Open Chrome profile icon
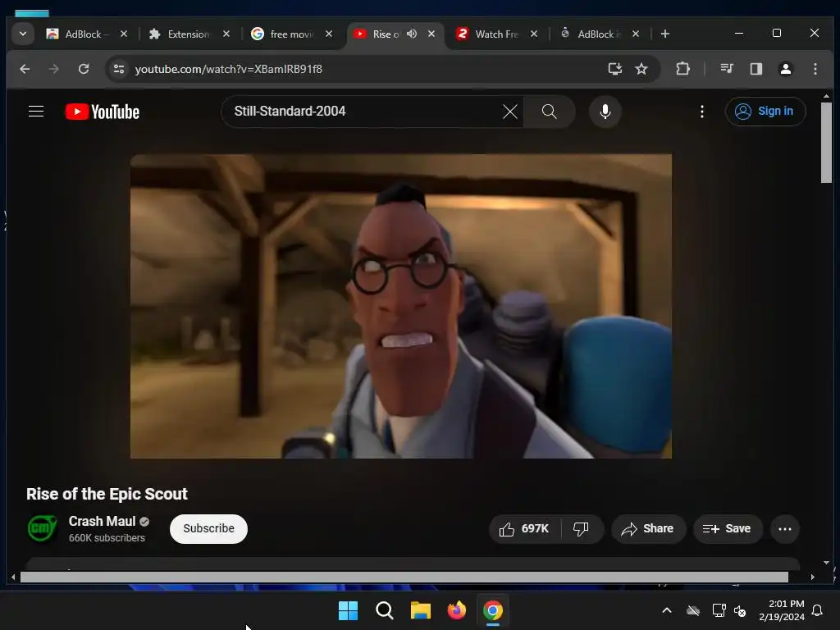The height and width of the screenshot is (630, 840). (785, 69)
